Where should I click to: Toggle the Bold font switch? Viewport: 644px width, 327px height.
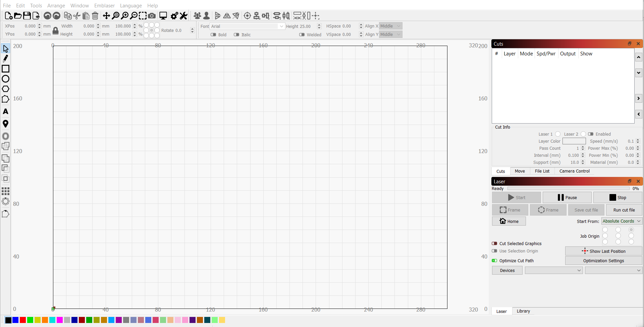pyautogui.click(x=213, y=35)
